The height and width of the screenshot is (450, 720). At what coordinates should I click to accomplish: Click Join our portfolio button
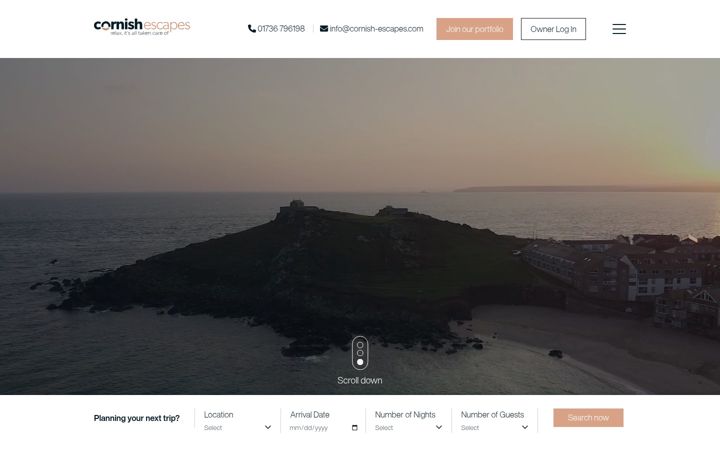coord(474,29)
